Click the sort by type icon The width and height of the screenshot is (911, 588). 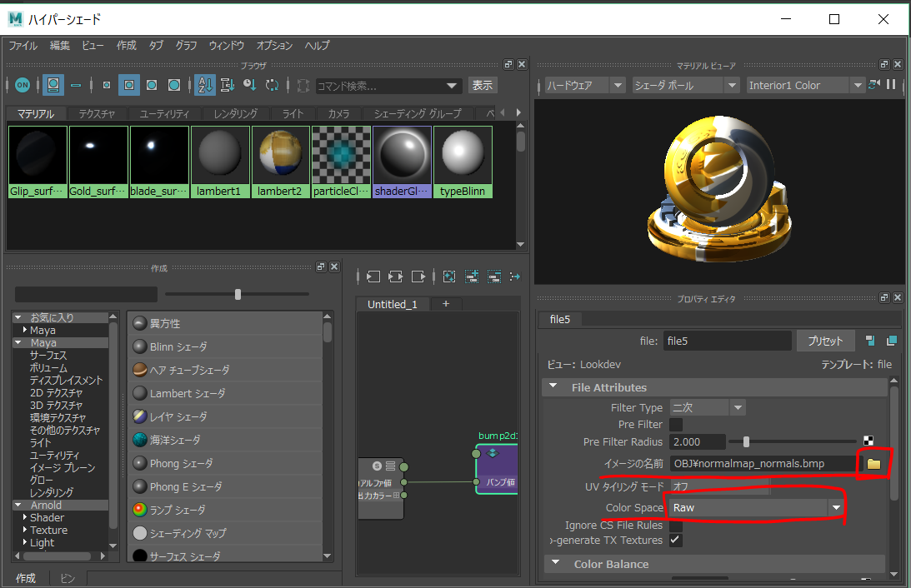(x=228, y=85)
